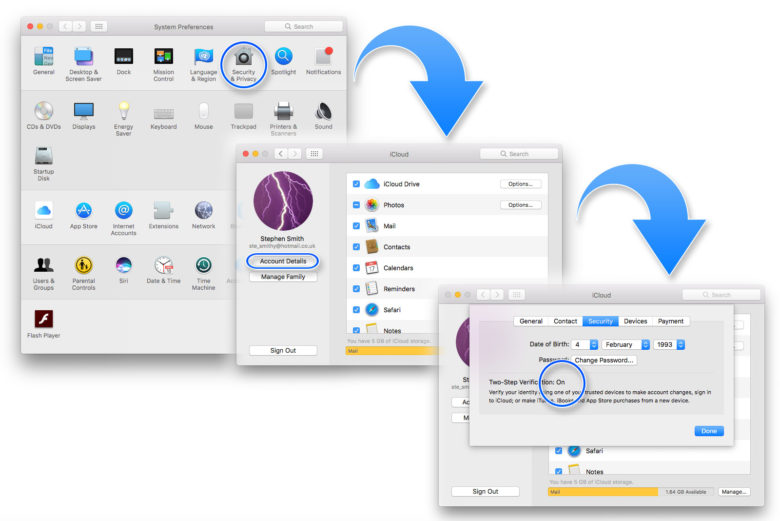Open Mouse preferences
Viewport: 780px width, 521px height.
coord(203,110)
